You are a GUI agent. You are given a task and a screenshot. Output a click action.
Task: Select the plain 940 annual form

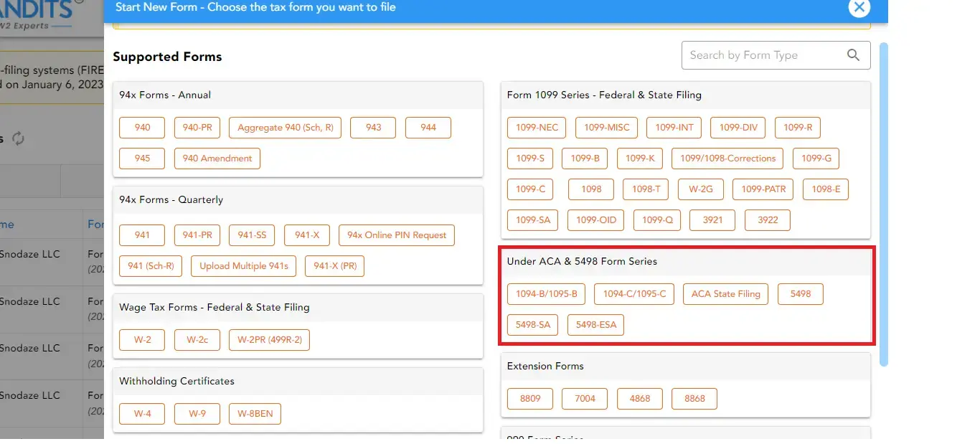(x=143, y=128)
